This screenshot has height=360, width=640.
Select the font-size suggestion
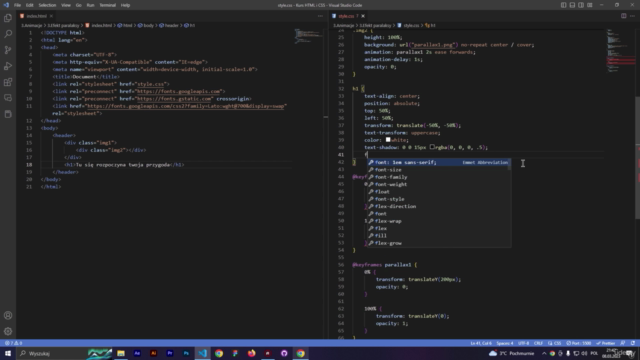(438, 170)
